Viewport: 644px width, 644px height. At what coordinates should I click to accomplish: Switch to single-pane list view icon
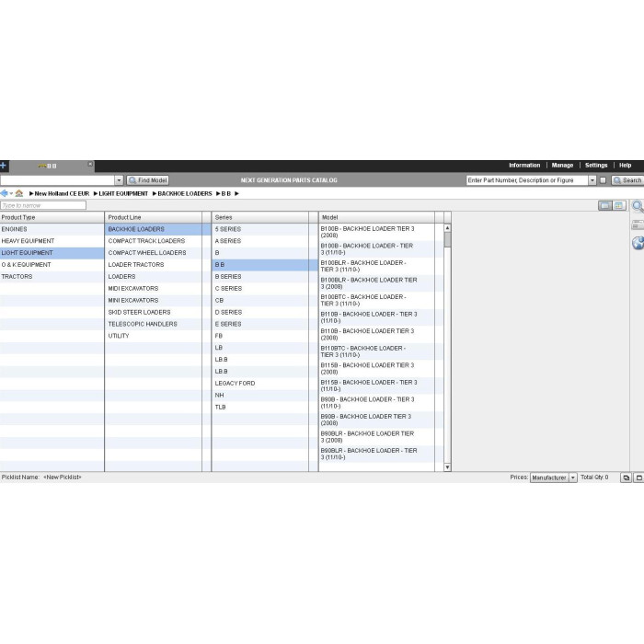(x=604, y=205)
